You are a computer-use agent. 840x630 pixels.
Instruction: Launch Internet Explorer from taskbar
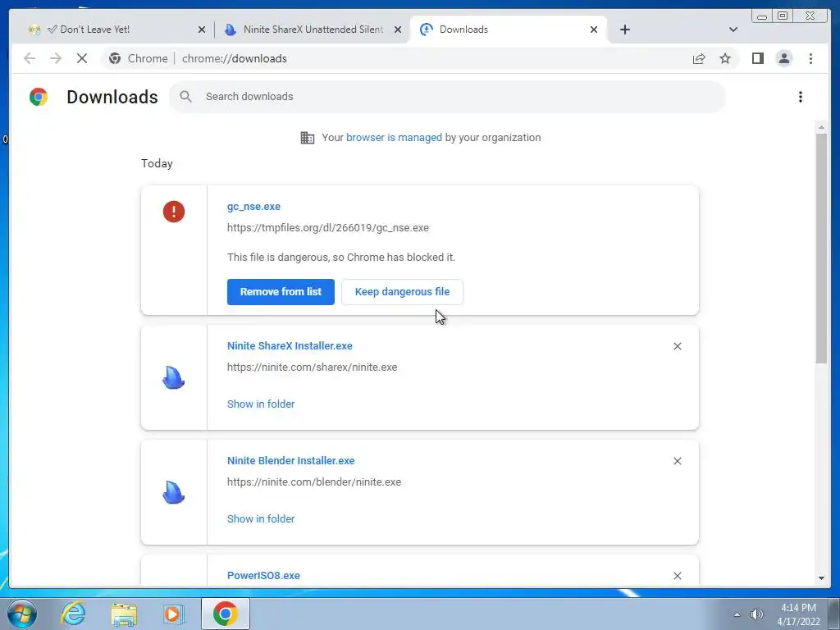click(73, 614)
